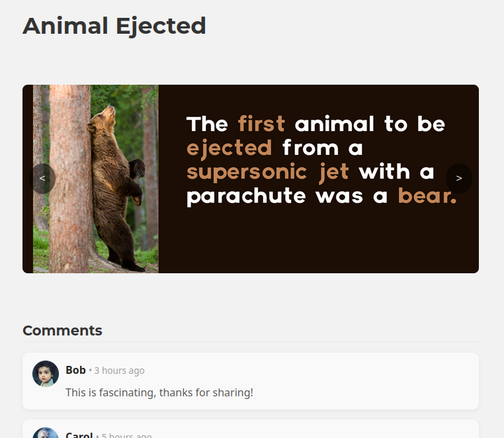Image resolution: width=504 pixels, height=438 pixels.
Task: Click Bob's '3 hours ago' timestamp
Action: pyautogui.click(x=119, y=371)
